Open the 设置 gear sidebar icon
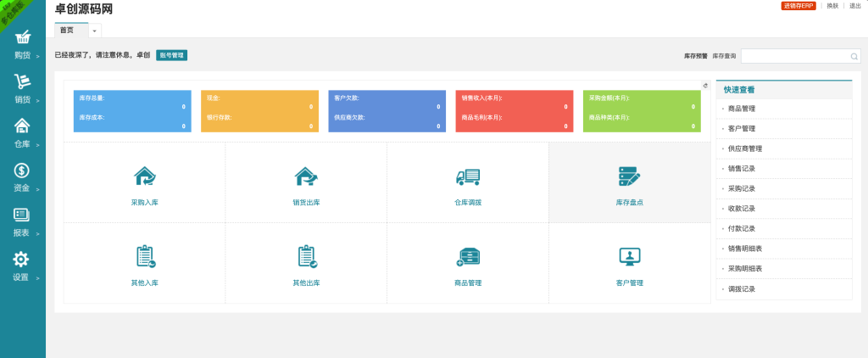This screenshot has width=868, height=358. pos(21,259)
